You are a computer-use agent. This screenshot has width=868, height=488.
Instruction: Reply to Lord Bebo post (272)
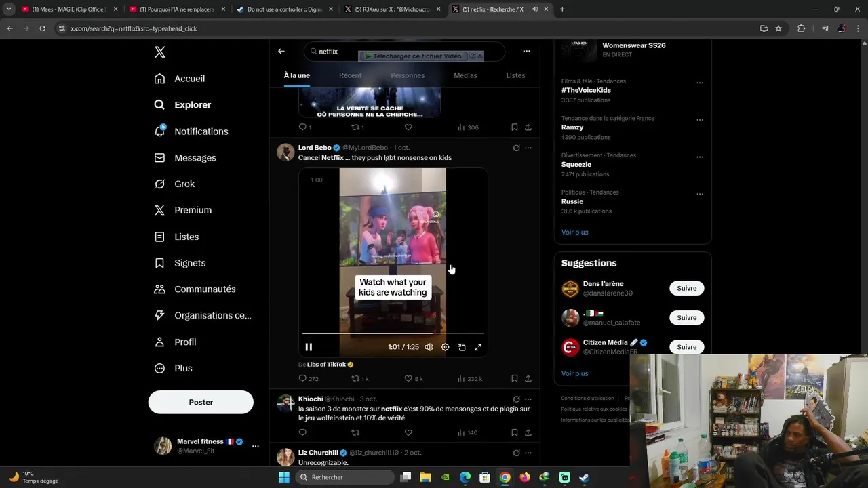309,378
